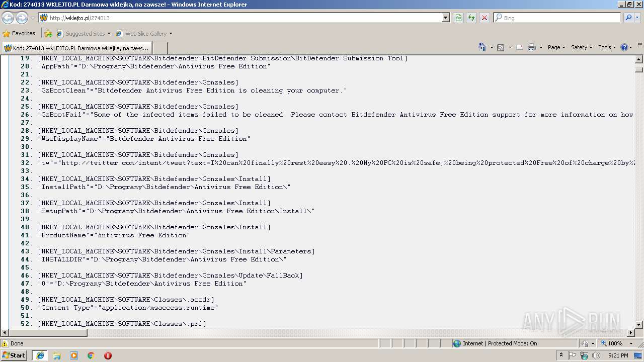
Task: Expand the Home button dropdown arrow
Action: (491, 47)
